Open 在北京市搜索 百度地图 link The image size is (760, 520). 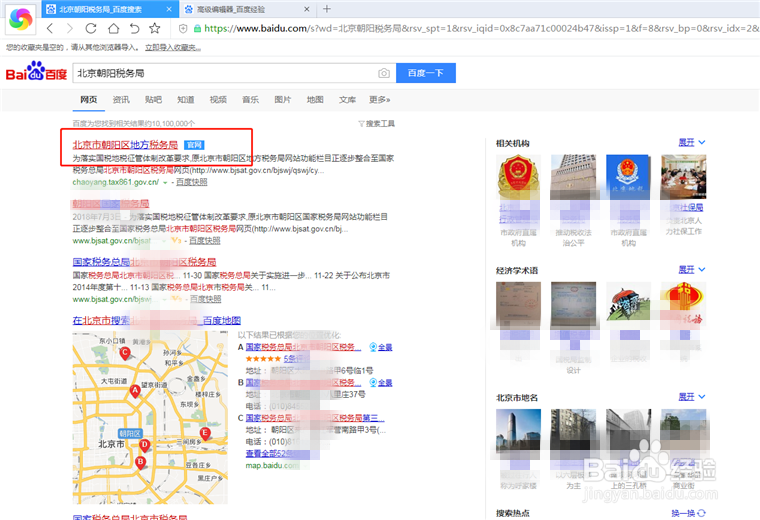157,320
